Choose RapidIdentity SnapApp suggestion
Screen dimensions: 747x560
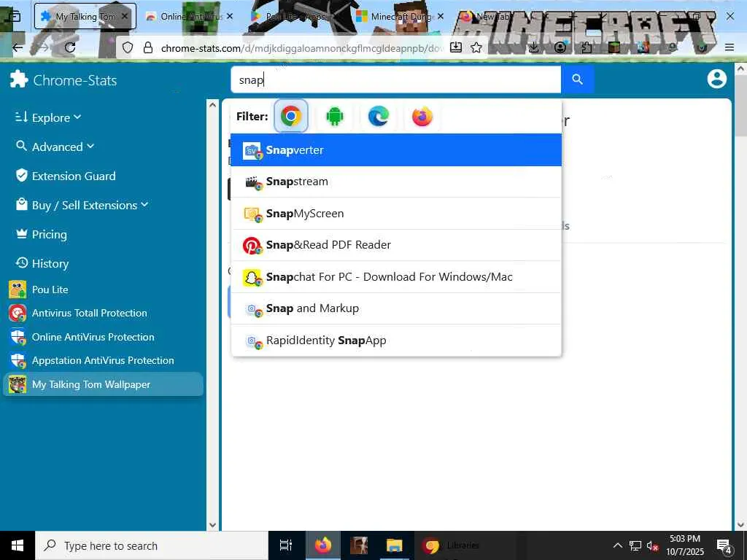tap(396, 341)
